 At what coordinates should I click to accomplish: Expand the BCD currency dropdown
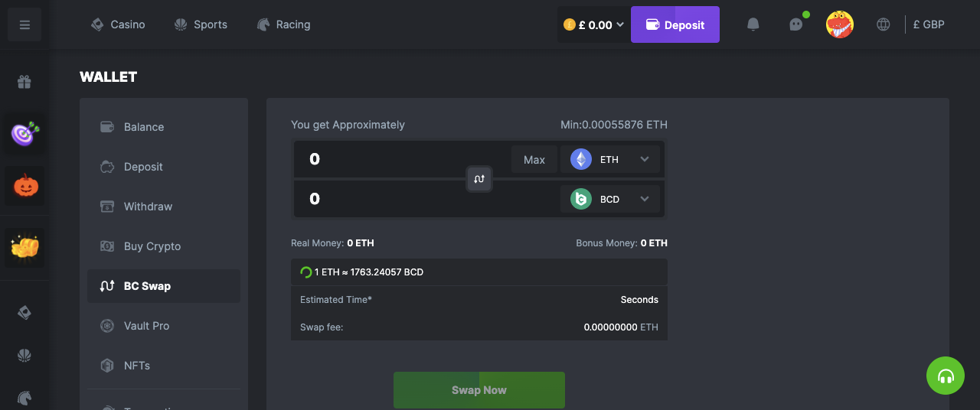[x=610, y=199]
